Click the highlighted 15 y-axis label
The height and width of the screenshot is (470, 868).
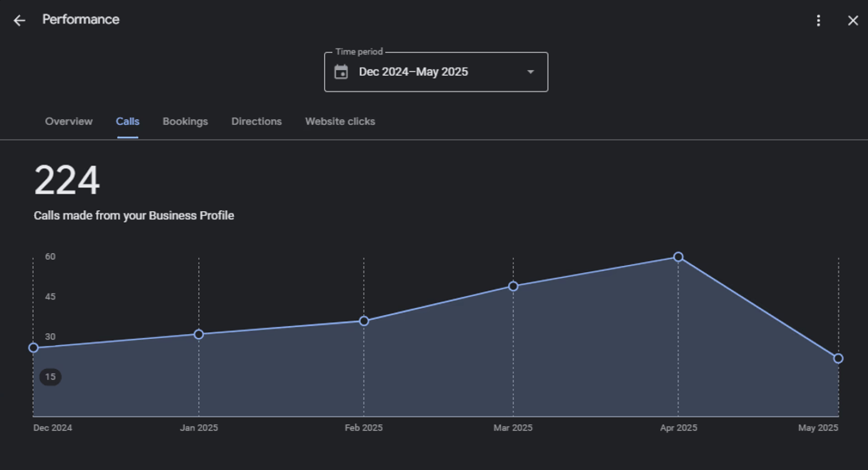click(50, 377)
